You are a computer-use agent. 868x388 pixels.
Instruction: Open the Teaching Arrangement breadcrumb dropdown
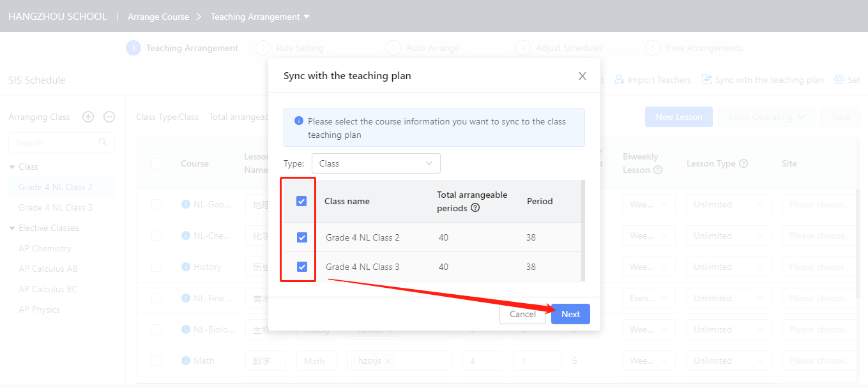[x=307, y=17]
